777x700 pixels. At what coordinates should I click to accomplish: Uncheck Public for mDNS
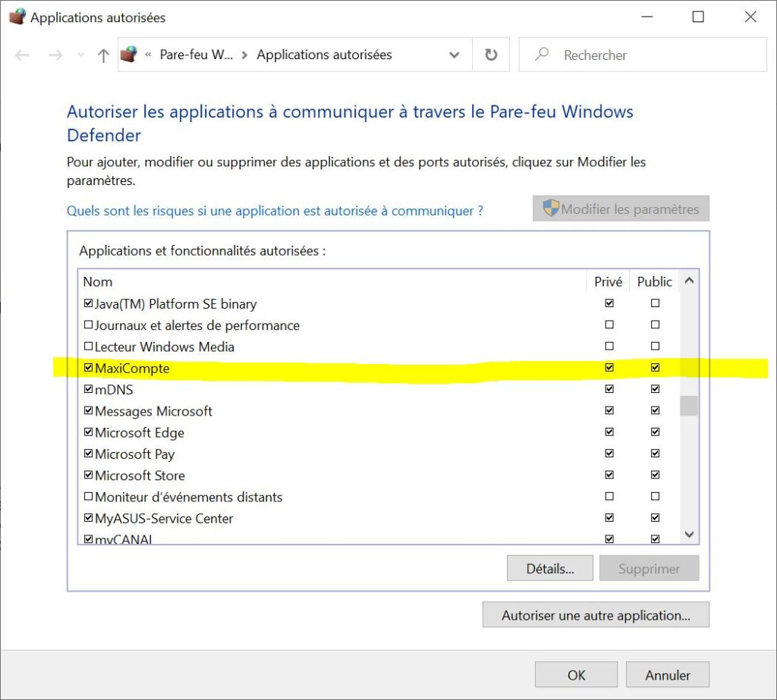click(x=655, y=389)
